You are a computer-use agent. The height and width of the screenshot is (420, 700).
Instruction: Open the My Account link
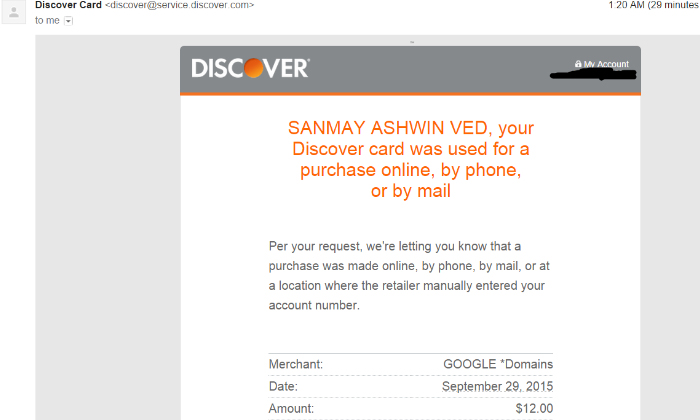606,64
